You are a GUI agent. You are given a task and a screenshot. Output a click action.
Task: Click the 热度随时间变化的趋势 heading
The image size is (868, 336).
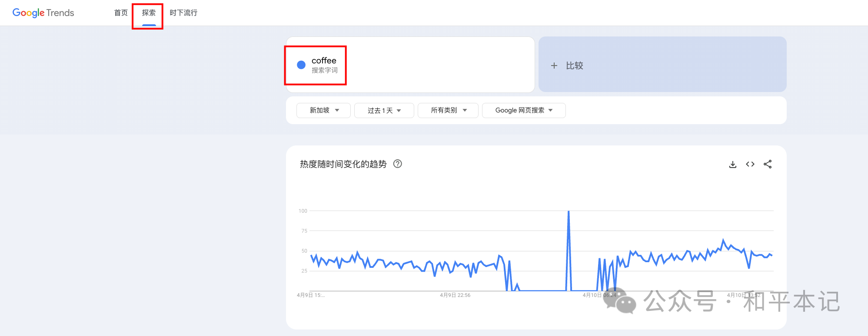coord(343,164)
